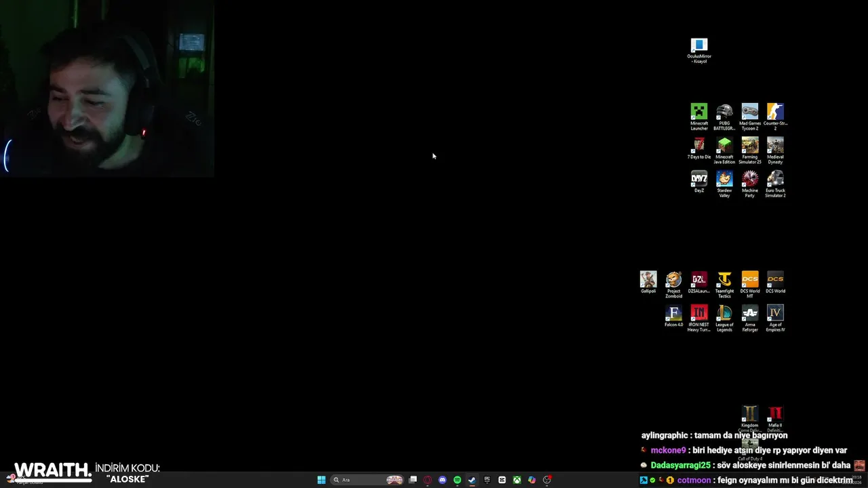Select the Falcon 4.0 desktop icon
Screen dimensions: 868x488
point(673,317)
